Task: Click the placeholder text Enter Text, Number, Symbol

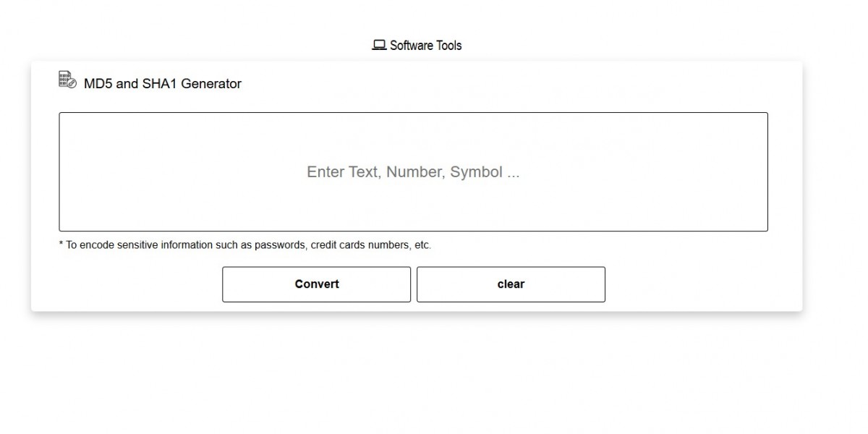Action: tap(413, 172)
